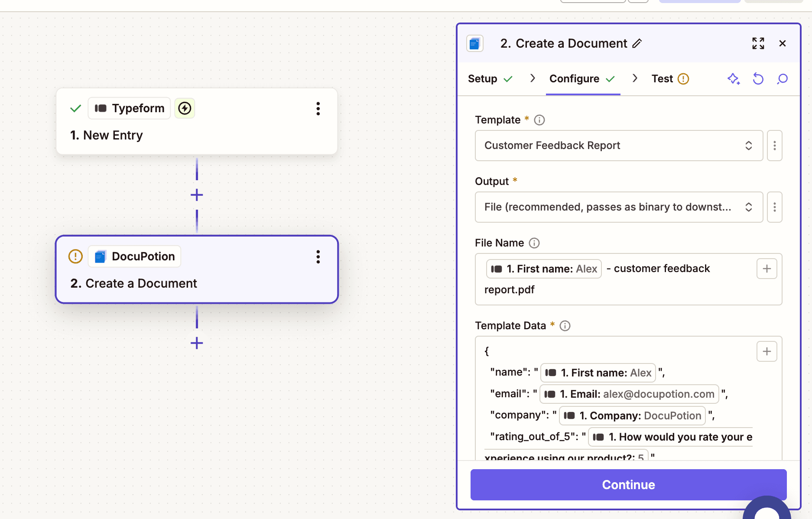Click the Configure green checkmark
This screenshot has height=519, width=812.
[611, 79]
